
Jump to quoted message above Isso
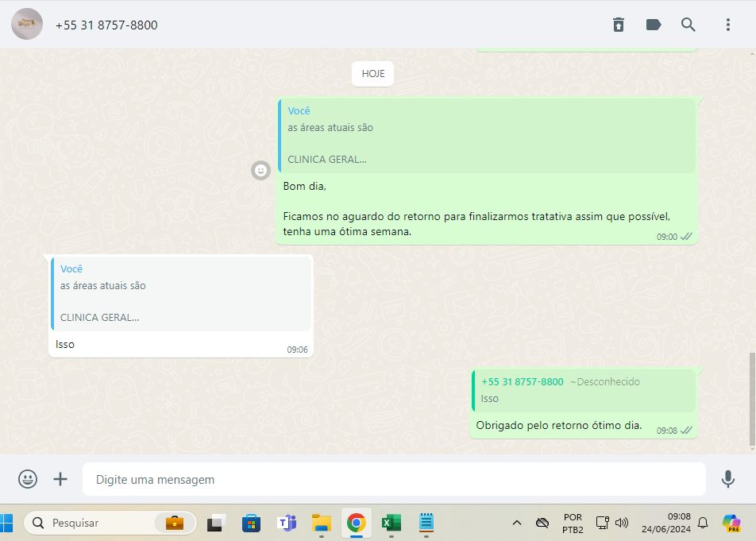[x=181, y=294]
